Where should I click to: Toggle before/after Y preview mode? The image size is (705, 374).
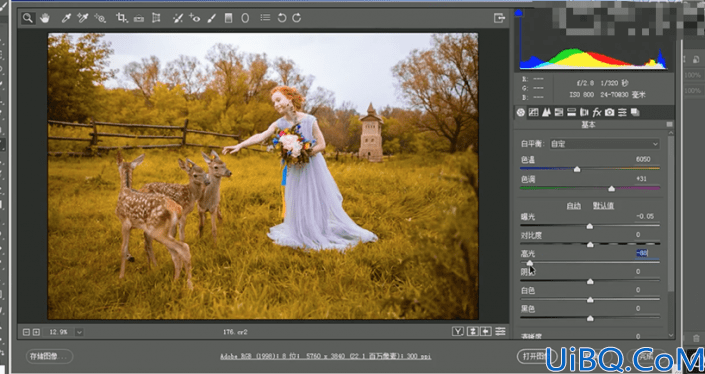coord(458,332)
